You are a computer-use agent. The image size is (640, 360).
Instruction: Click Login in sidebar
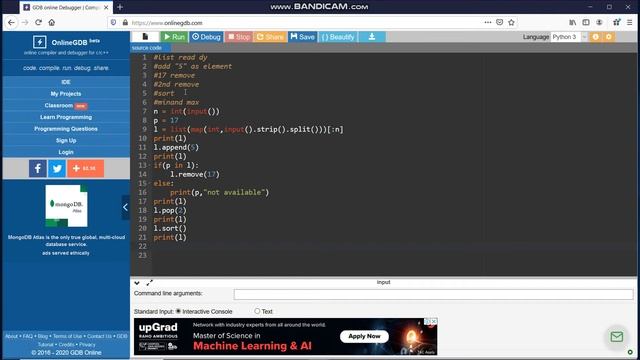point(66,152)
